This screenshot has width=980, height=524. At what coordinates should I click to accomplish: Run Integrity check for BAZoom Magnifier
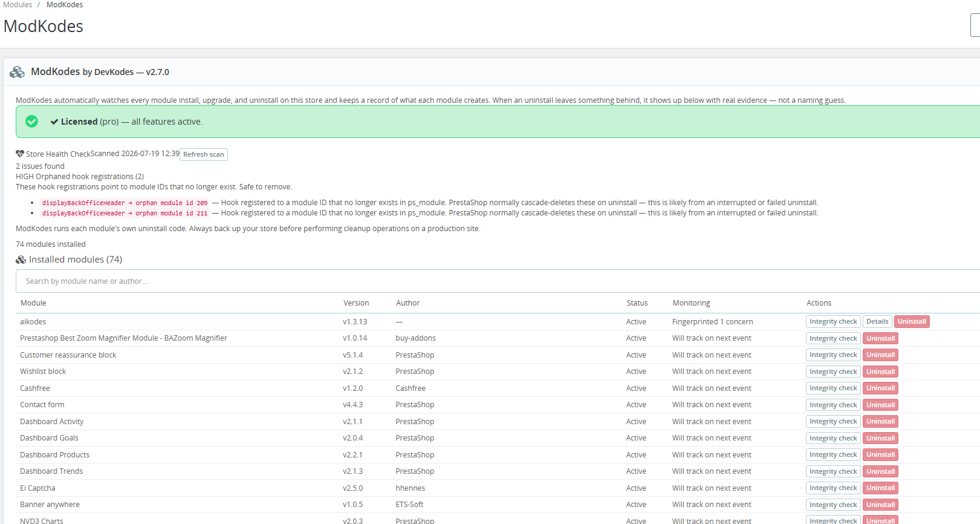click(x=833, y=338)
